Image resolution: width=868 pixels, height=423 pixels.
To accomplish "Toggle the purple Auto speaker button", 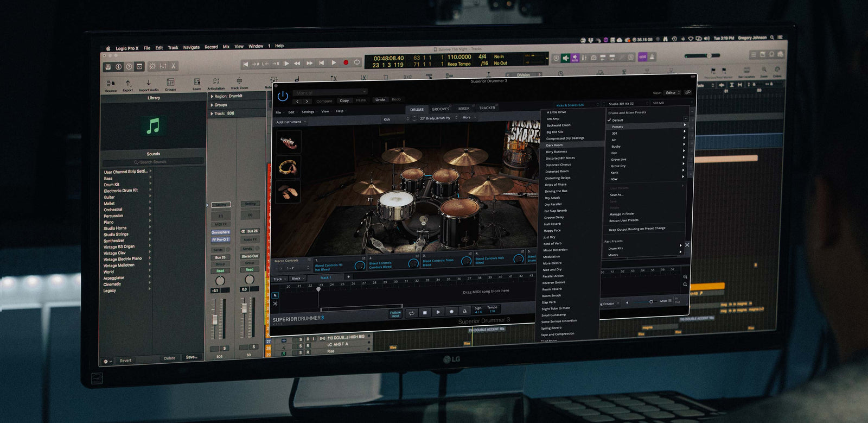I will coord(575,58).
